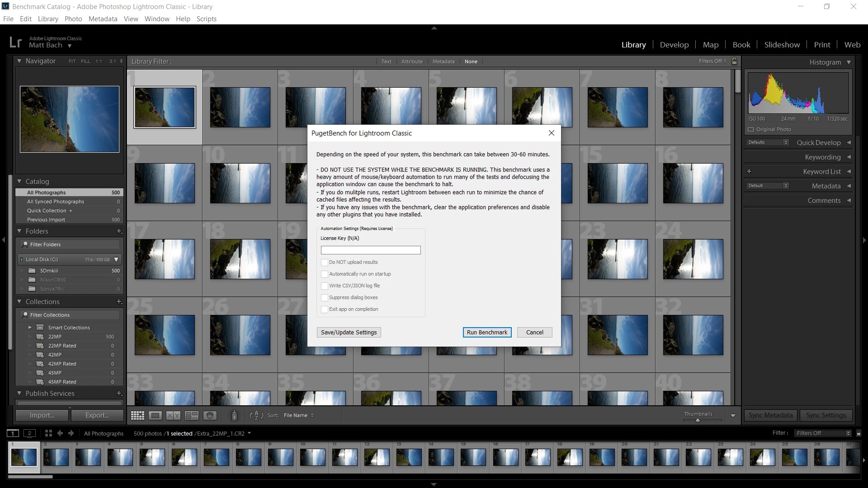Check 'Write CSV/JSON log file' option
Image resolution: width=868 pixels, height=488 pixels.
point(324,286)
